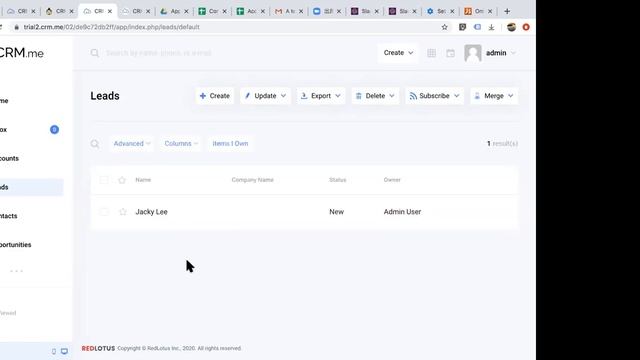640x360 pixels.
Task: Select the checkbox for Jacky Lee row
Action: click(x=104, y=212)
